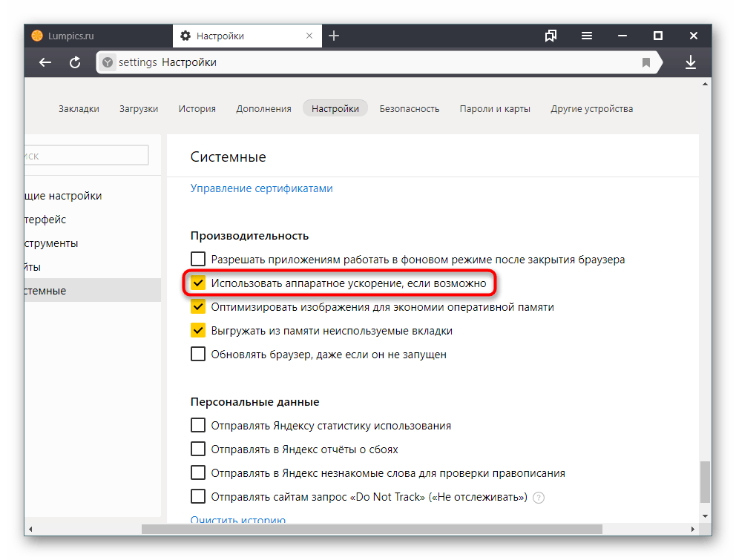Image resolution: width=736 pixels, height=560 pixels.
Task: Open downloads via the download arrow icon
Action: point(691,63)
